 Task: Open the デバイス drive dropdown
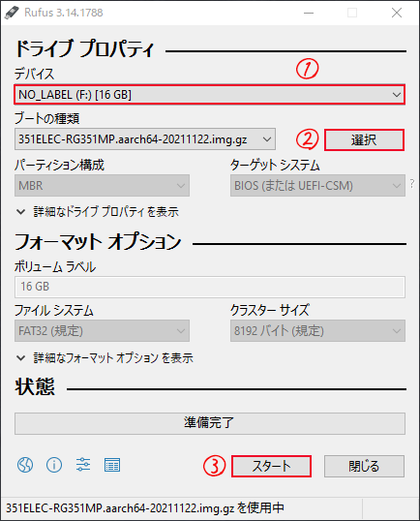[x=209, y=95]
